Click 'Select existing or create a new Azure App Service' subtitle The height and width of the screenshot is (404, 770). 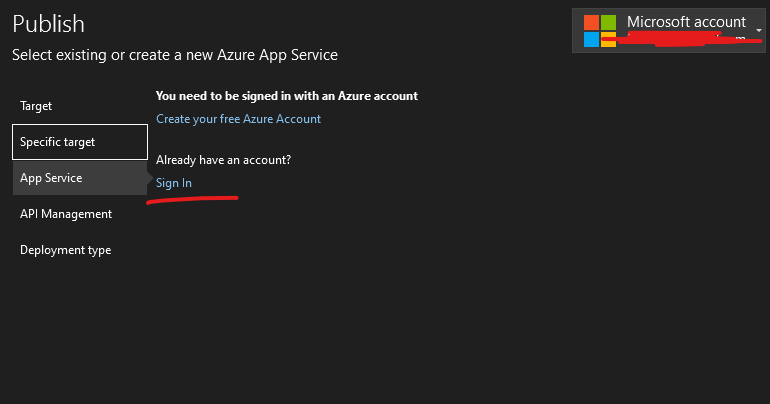(x=175, y=55)
